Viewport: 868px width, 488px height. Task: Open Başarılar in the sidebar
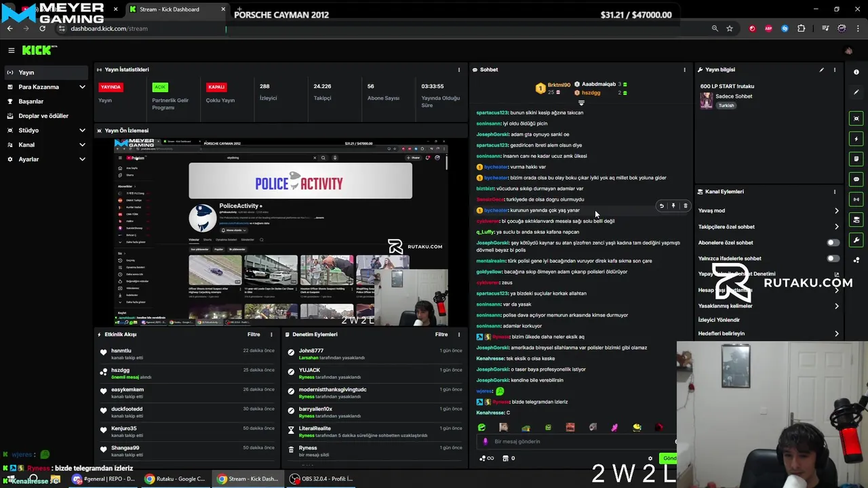point(46,102)
